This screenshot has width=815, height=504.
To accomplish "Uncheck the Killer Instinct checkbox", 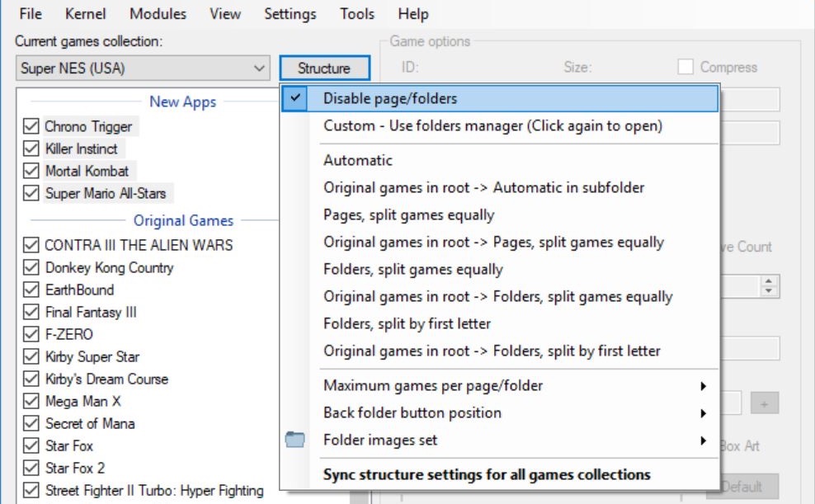I will click(31, 148).
